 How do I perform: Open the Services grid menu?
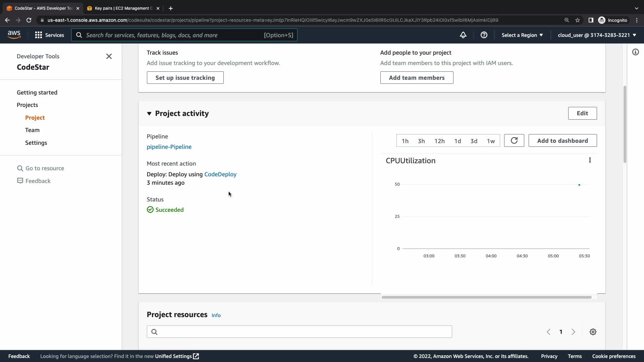click(x=49, y=35)
